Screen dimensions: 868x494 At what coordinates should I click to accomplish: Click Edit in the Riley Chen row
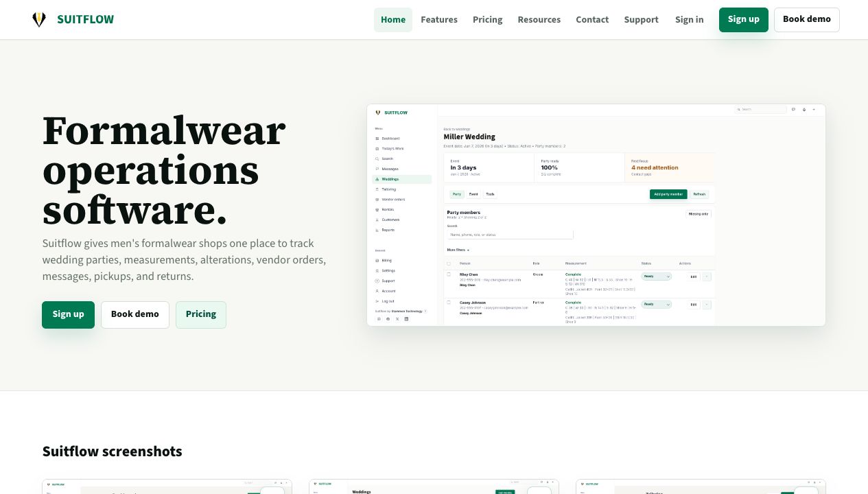pos(693,277)
